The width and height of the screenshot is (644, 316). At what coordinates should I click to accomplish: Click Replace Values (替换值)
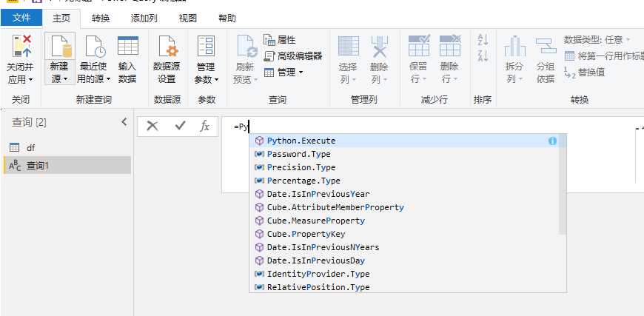(x=584, y=73)
